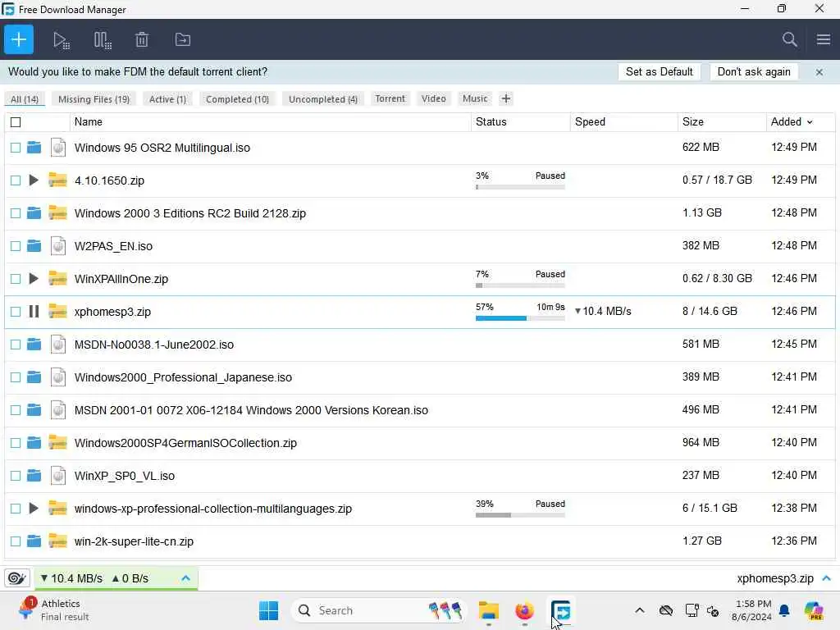Open the search magnifier in the toolbar
Image resolution: width=840 pixels, height=630 pixels.
pyautogui.click(x=789, y=39)
